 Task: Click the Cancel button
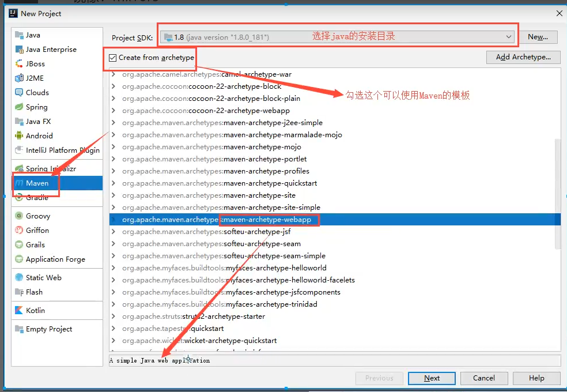point(484,378)
